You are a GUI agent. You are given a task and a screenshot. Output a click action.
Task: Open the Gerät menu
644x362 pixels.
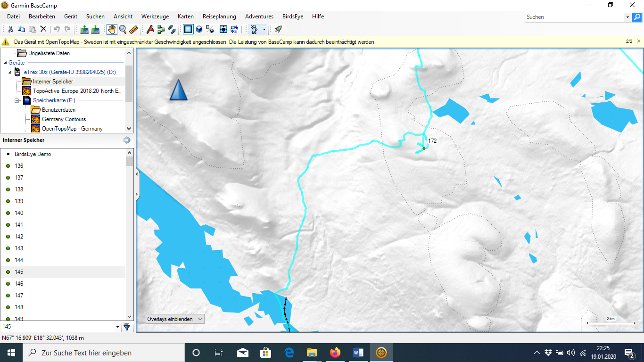71,16
